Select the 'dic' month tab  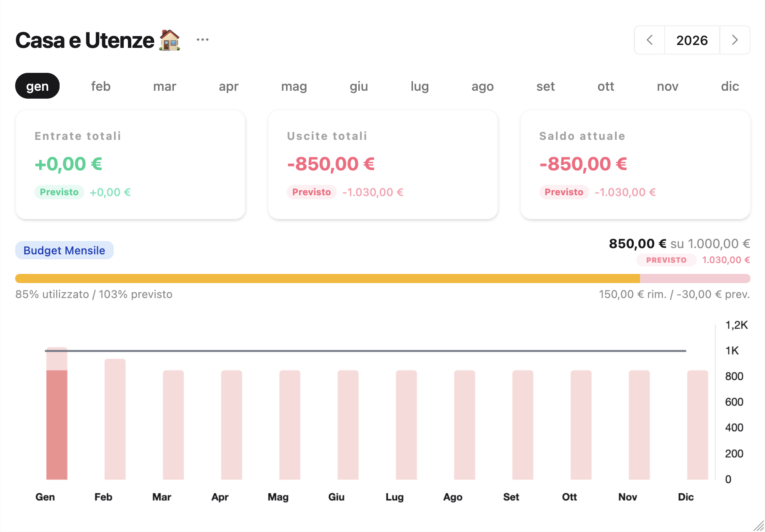click(730, 86)
